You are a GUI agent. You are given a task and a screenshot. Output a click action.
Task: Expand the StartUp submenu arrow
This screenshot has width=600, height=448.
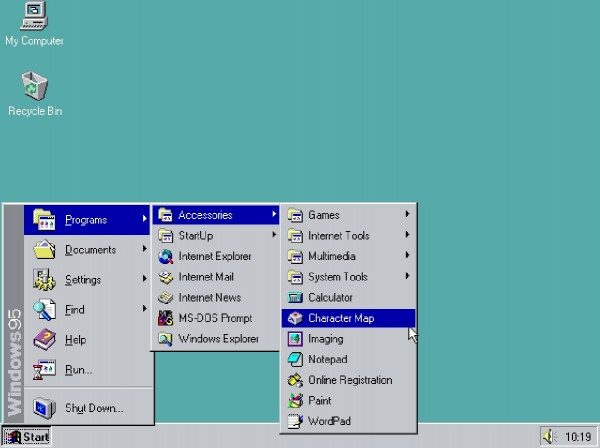[x=274, y=235]
